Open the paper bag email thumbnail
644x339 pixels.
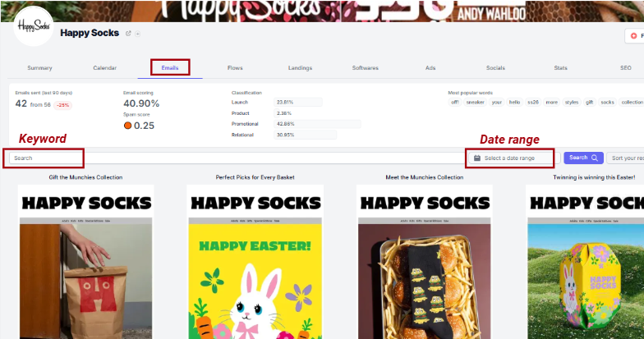coord(85,262)
